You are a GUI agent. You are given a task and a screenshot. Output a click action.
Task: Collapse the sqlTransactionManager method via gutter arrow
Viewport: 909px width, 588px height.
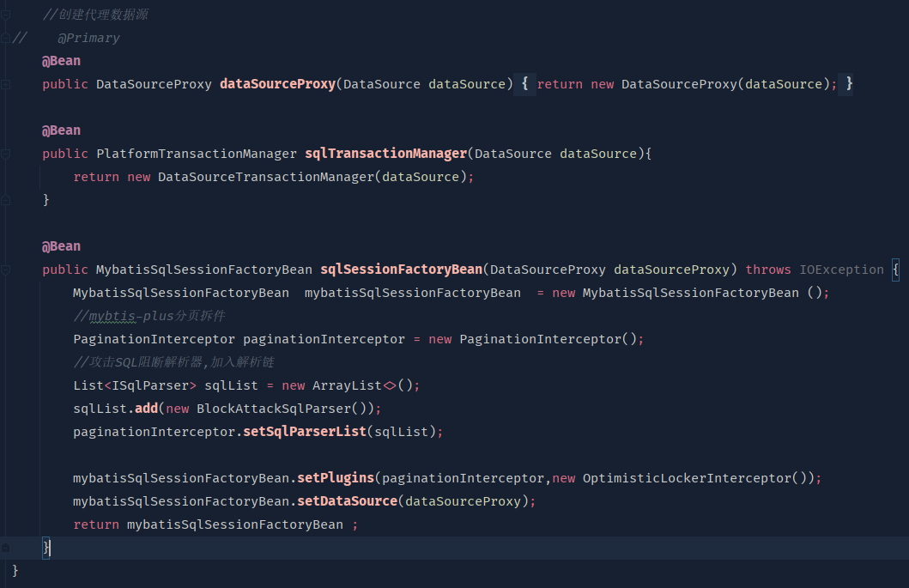(x=5, y=153)
